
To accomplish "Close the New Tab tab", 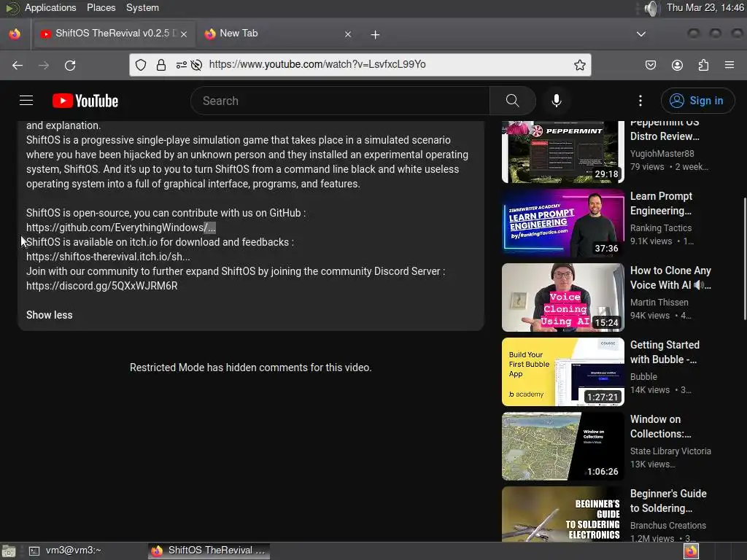I will pos(348,34).
